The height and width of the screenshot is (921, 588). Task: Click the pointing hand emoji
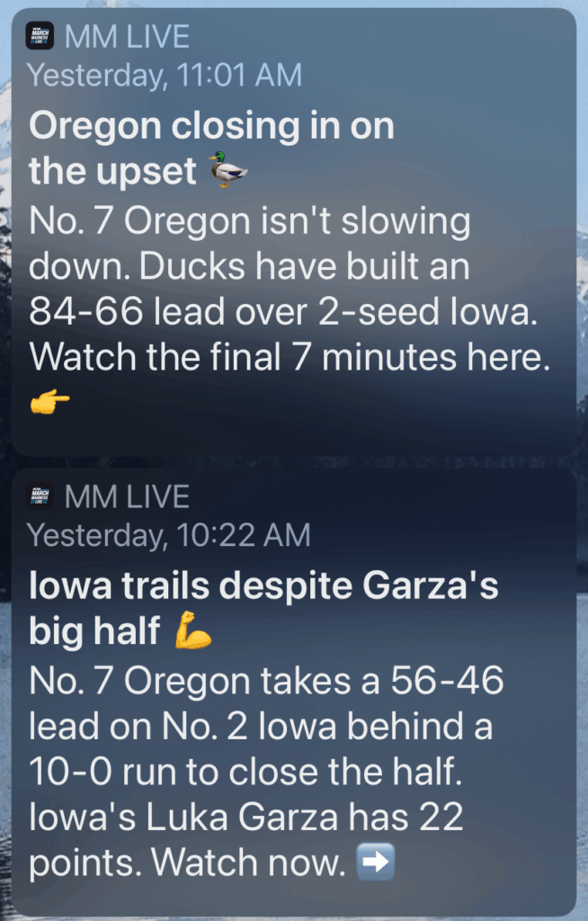49,402
